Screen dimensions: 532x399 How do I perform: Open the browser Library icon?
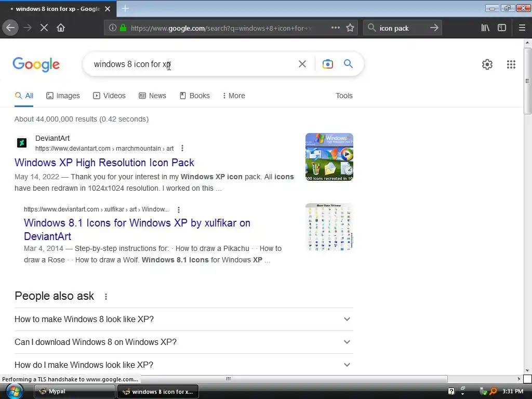(x=486, y=28)
